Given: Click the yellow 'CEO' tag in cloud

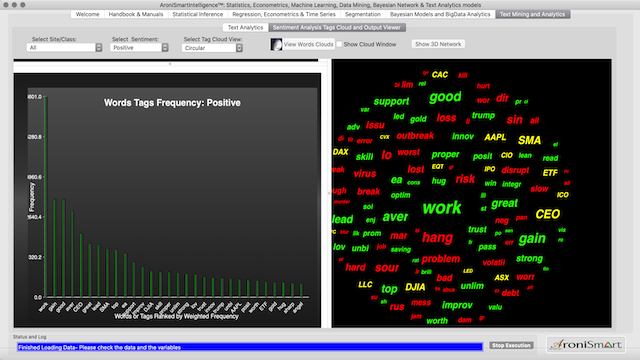Looking at the screenshot, I should click(547, 214).
